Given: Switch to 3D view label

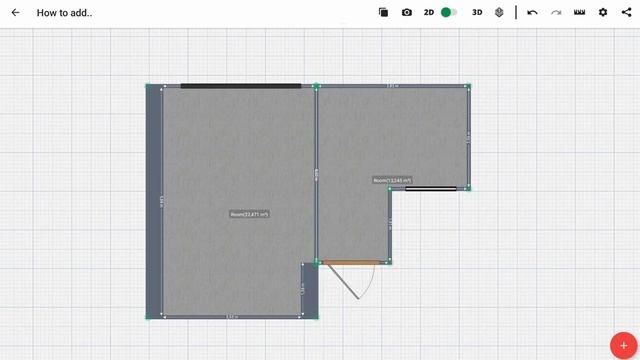Looking at the screenshot, I should point(477,13).
